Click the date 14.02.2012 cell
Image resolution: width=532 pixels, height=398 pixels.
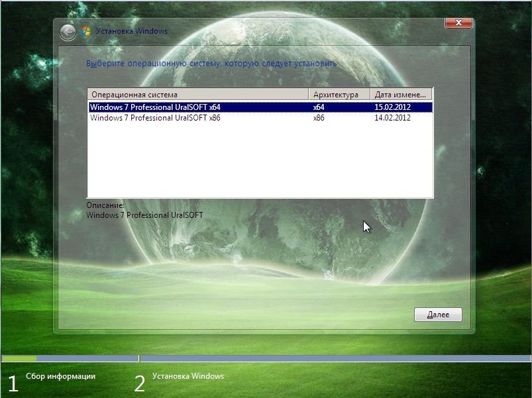click(x=393, y=118)
